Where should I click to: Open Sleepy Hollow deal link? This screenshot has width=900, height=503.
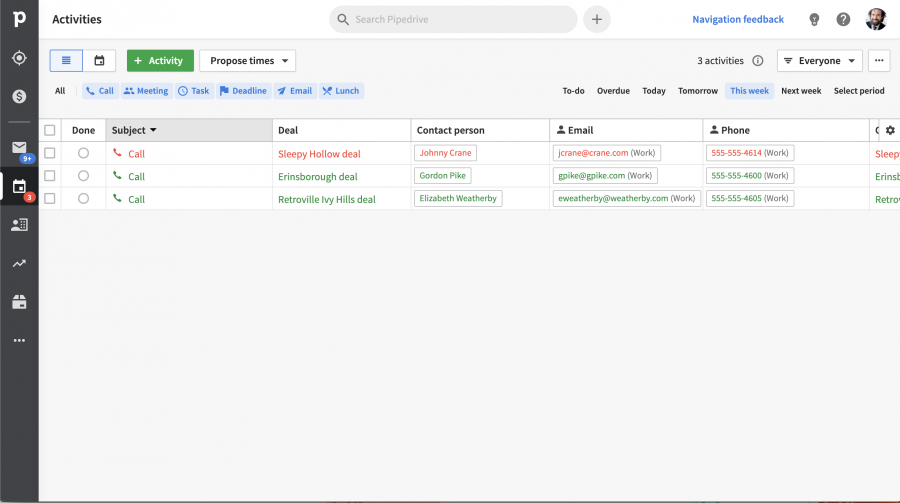point(319,154)
